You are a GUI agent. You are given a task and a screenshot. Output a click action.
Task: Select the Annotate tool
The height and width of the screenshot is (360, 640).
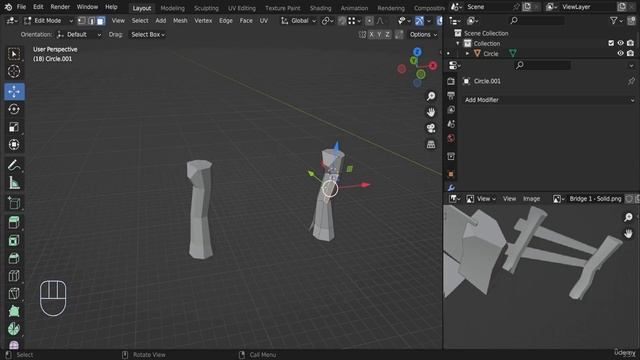point(14,165)
